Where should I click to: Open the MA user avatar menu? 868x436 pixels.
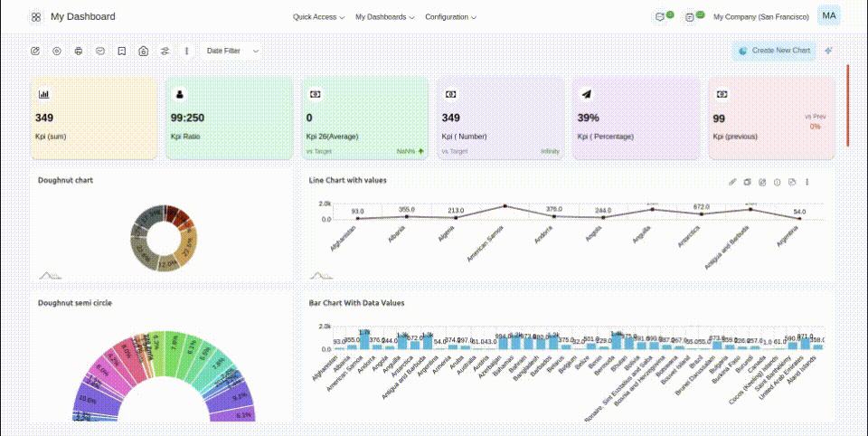pos(828,16)
